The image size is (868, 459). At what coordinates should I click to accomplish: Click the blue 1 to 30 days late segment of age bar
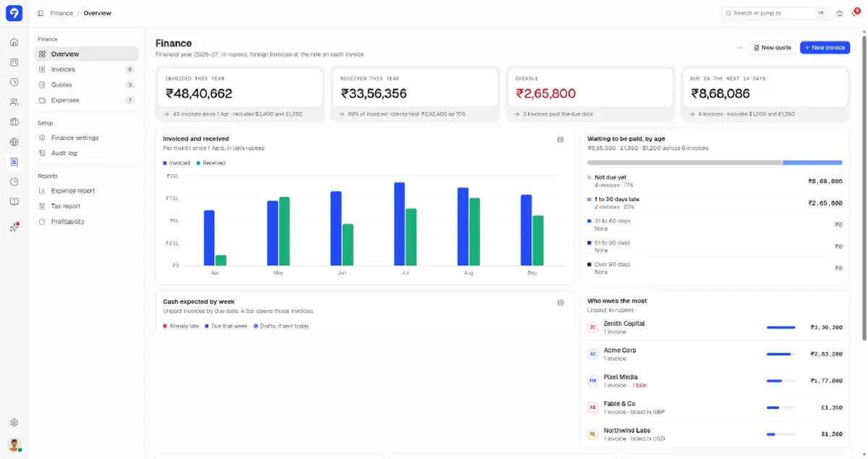(812, 163)
